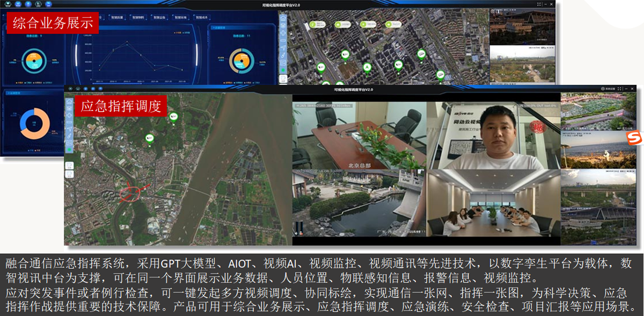Open the video of the man in white shirt
The image size is (644, 316).
[493, 135]
